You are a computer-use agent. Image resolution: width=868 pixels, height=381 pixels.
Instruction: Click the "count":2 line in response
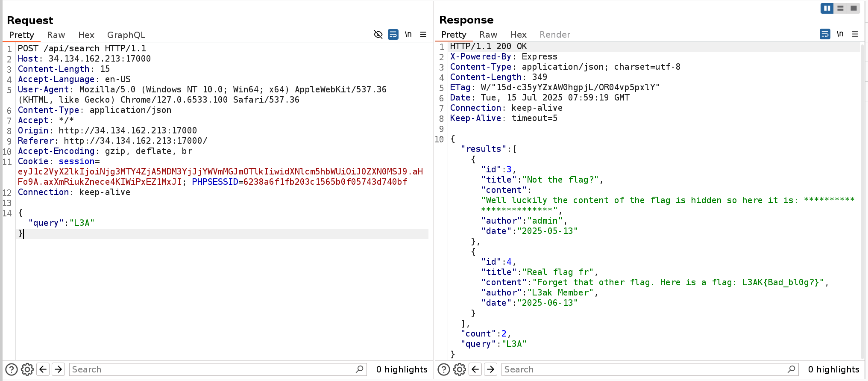point(486,334)
